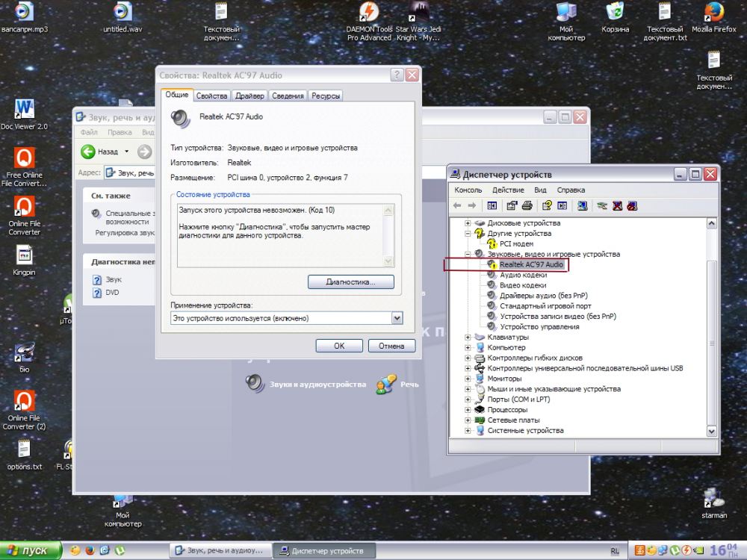Click OK in Realtek properties dialog
The image size is (747, 560).
pyautogui.click(x=339, y=346)
